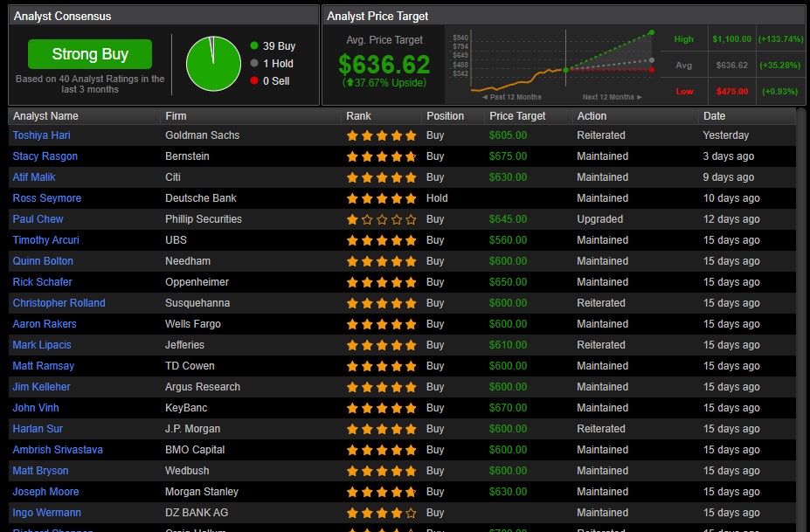Image resolution: width=810 pixels, height=532 pixels.
Task: Click the +133.74% high target percentage
Action: pyautogui.click(x=781, y=39)
